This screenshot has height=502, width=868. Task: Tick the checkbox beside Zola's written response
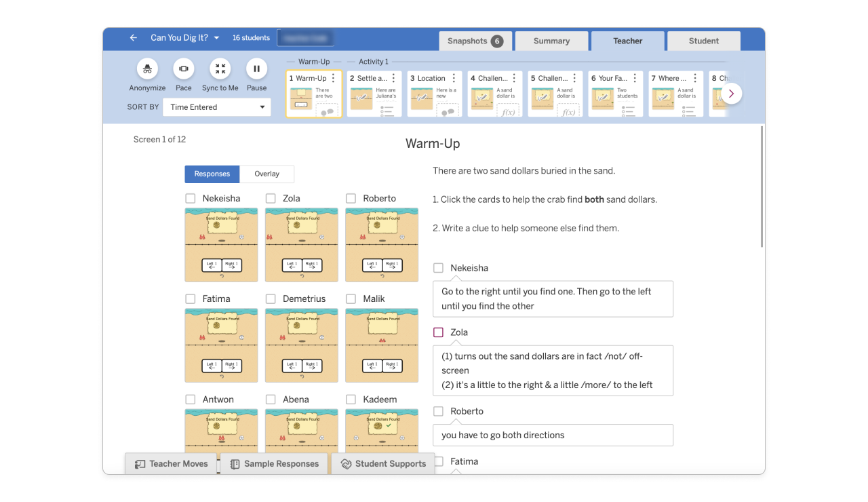pos(438,332)
